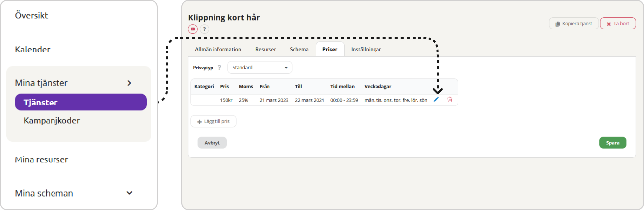The width and height of the screenshot is (644, 210).
Task: Open the Schema tab
Action: click(x=299, y=50)
